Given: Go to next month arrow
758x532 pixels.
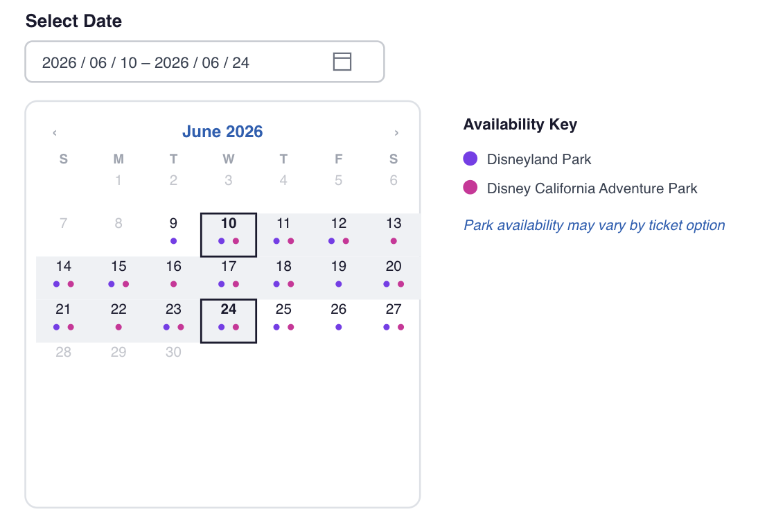Looking at the screenshot, I should (396, 132).
